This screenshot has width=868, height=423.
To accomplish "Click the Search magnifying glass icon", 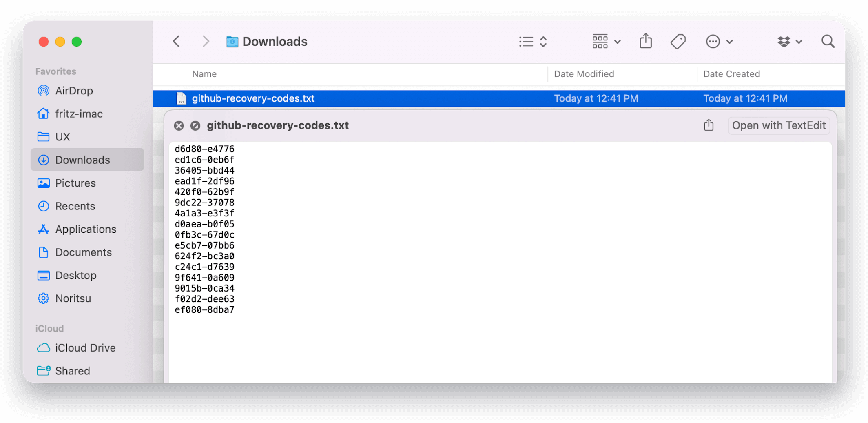I will click(828, 42).
